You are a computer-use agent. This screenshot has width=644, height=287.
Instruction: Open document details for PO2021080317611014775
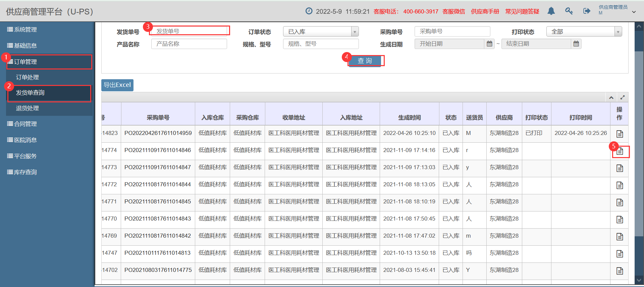pos(620,271)
